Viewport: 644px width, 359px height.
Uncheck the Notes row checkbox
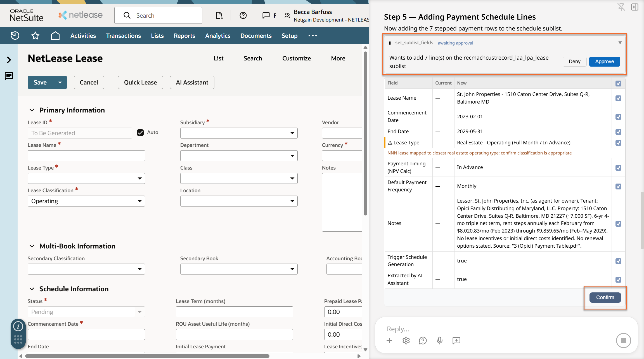tap(619, 224)
